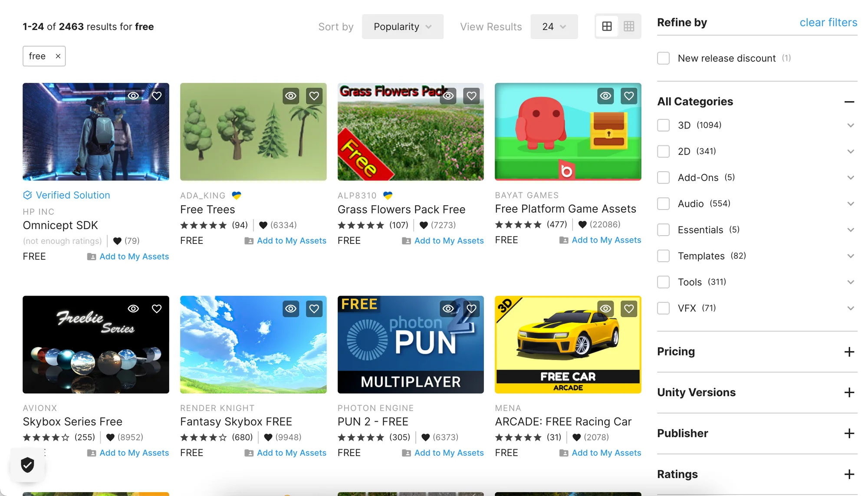Favorite Free Trees with heart icon

coord(314,96)
